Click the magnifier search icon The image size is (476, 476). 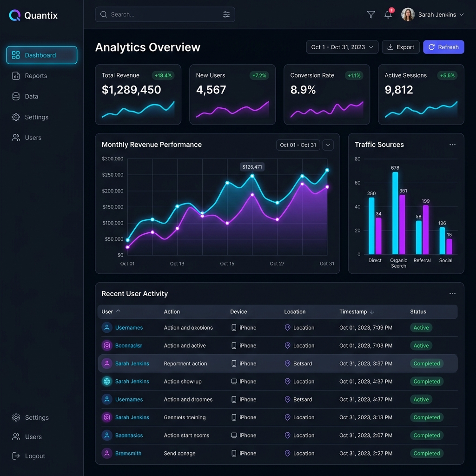pyautogui.click(x=104, y=14)
